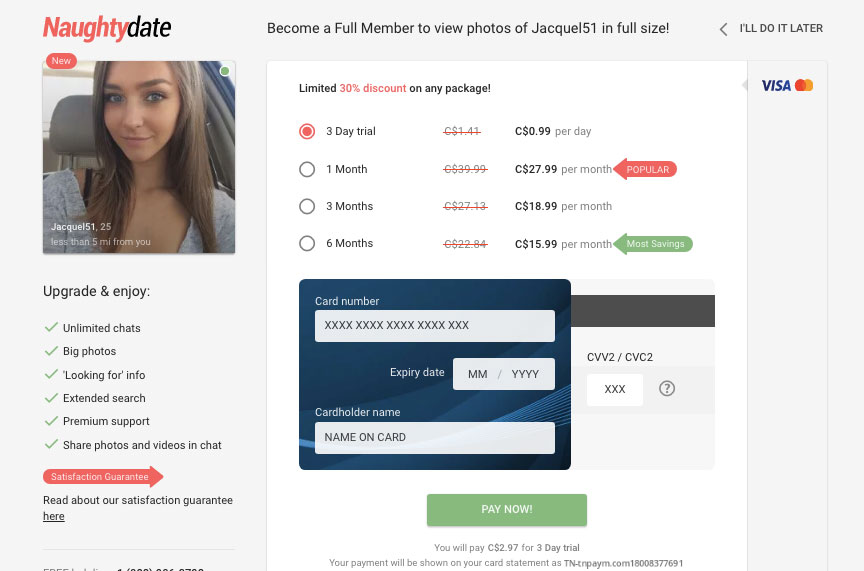Choose the 3 Months package radio button
This screenshot has width=864, height=571.
[x=307, y=206]
